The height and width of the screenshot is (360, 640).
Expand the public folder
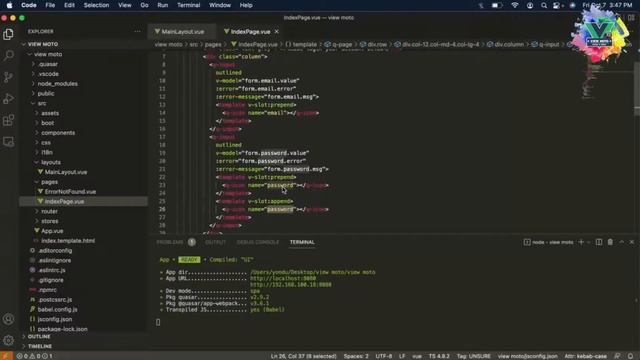(x=46, y=93)
